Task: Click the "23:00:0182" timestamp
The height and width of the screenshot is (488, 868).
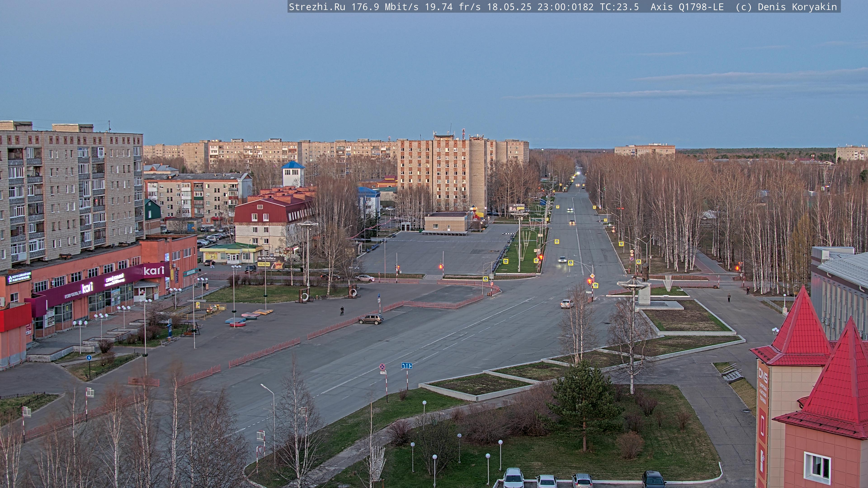Action: (565, 7)
